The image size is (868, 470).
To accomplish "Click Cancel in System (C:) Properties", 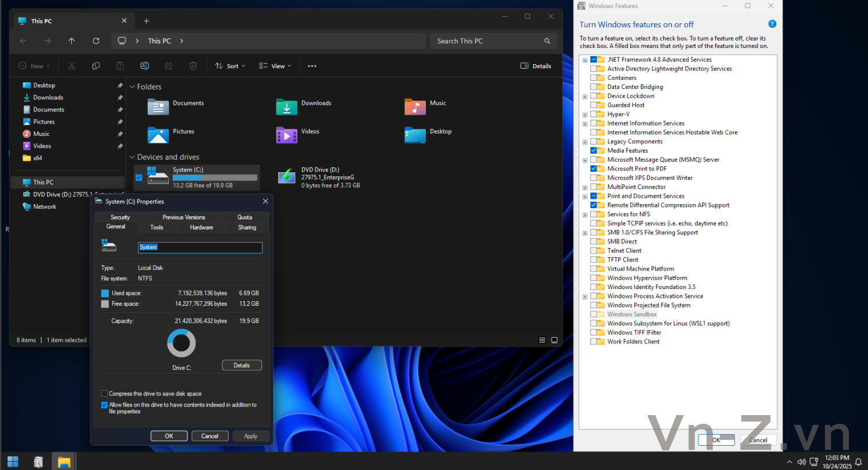I will click(x=209, y=436).
